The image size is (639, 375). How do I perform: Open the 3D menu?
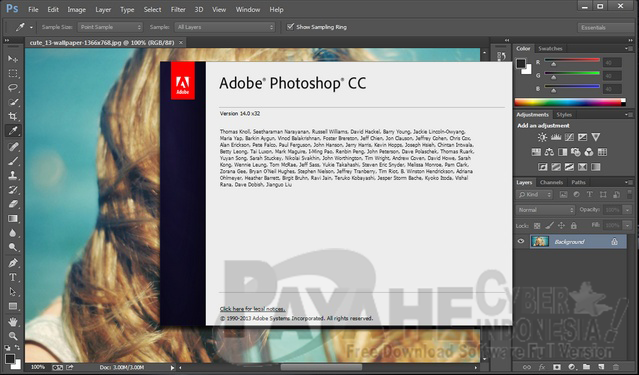point(199,9)
